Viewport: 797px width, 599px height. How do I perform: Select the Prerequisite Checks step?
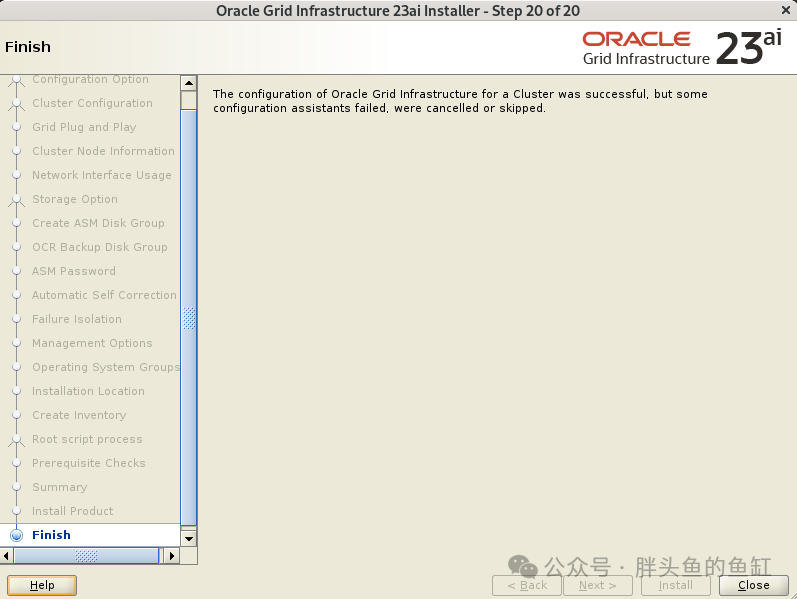pyautogui.click(x=89, y=463)
